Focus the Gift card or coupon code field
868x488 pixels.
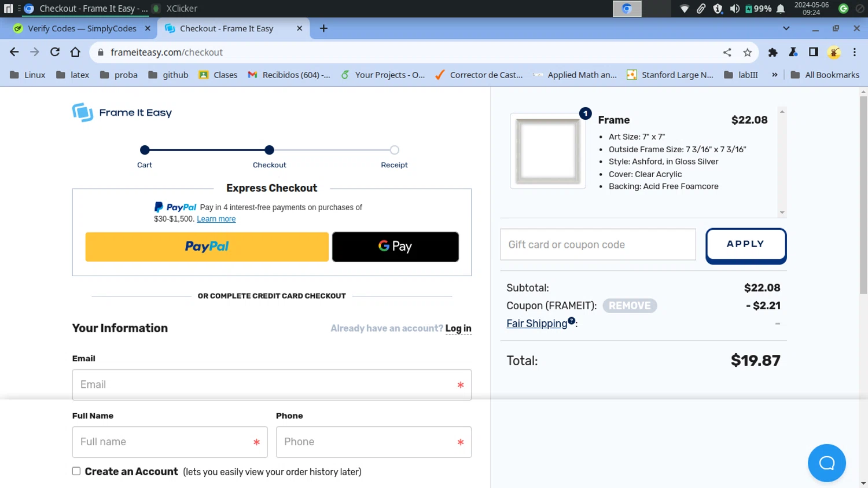598,245
